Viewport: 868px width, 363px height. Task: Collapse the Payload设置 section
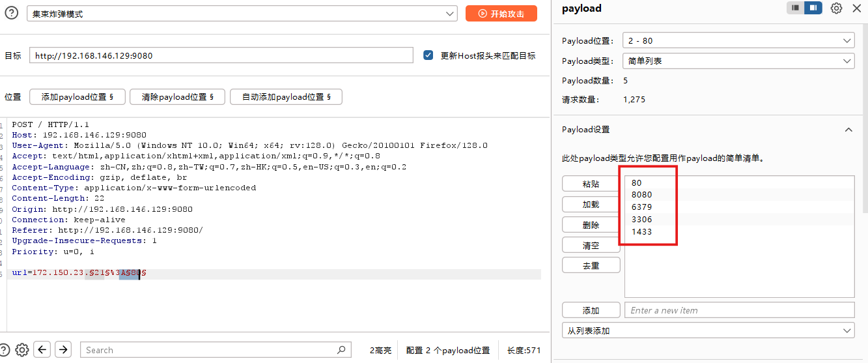click(848, 130)
